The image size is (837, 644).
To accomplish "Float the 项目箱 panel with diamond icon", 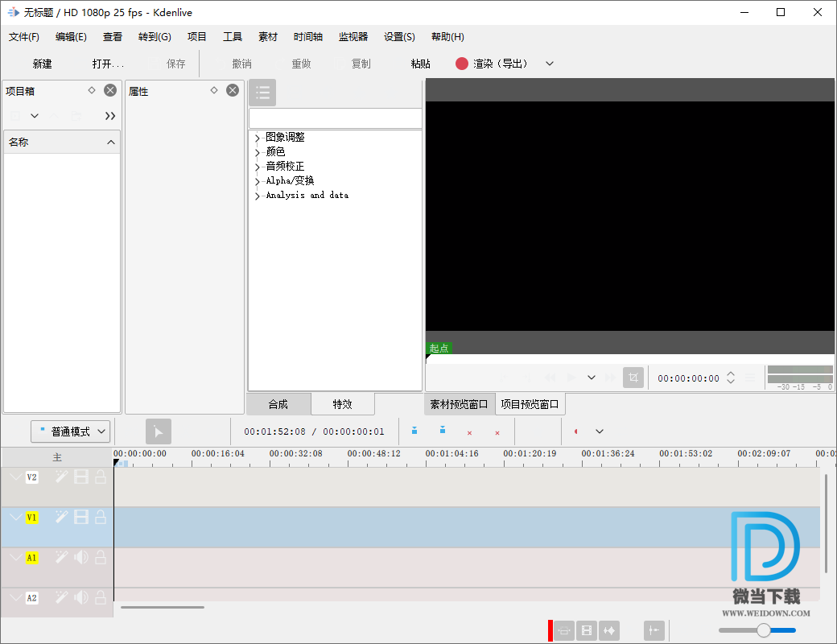I will point(92,90).
